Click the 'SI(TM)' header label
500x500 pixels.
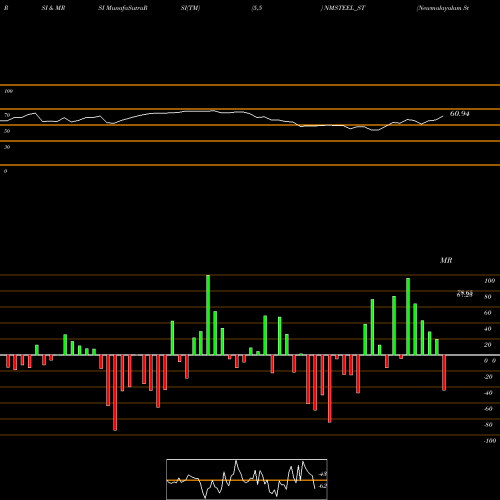pos(190,8)
